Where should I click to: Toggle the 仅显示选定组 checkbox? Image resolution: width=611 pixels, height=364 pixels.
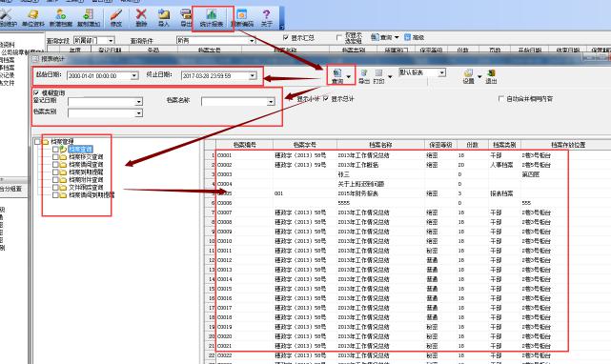pyautogui.click(x=339, y=37)
